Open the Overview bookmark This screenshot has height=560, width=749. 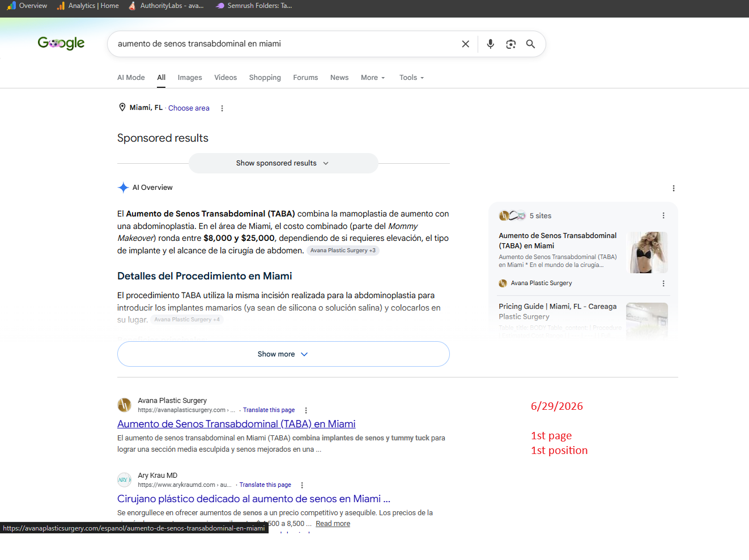pyautogui.click(x=27, y=6)
